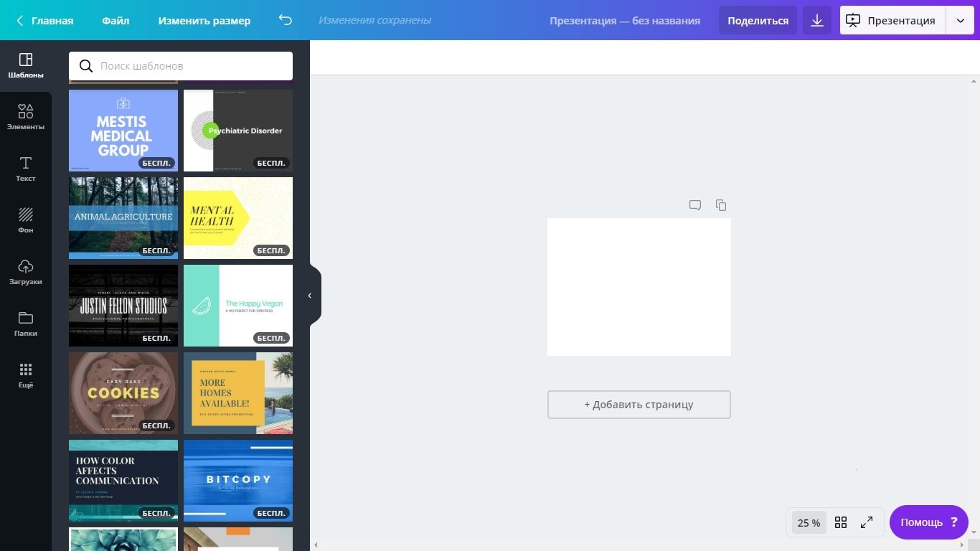Click the horizontal scrollbar left arrow

[x=316, y=545]
